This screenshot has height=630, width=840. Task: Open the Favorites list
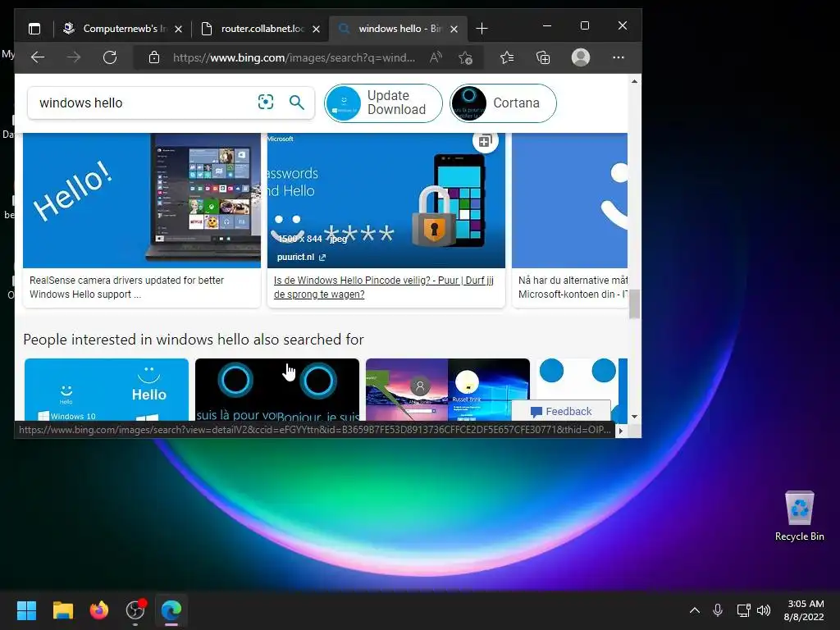point(507,57)
